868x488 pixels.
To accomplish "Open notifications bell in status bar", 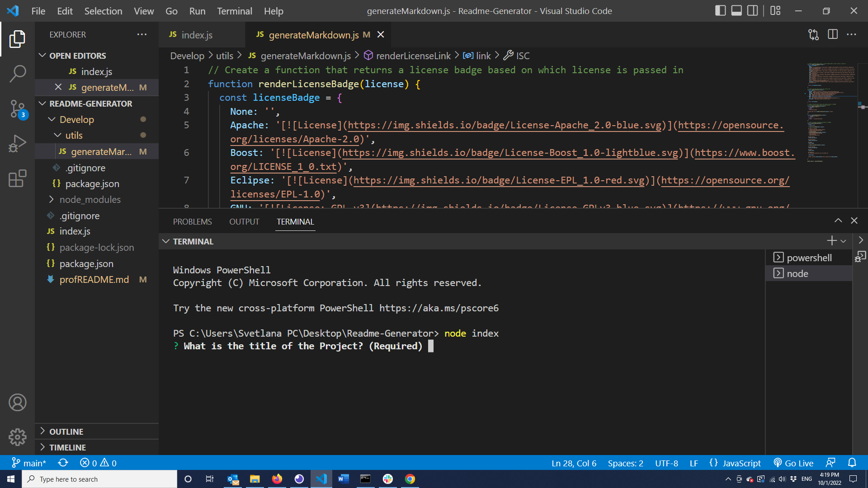I will click(852, 463).
